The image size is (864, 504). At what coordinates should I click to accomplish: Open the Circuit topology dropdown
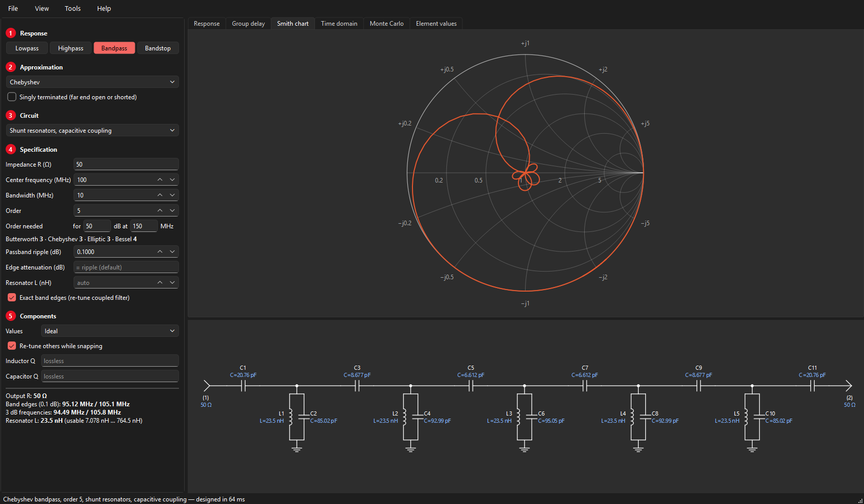point(93,130)
